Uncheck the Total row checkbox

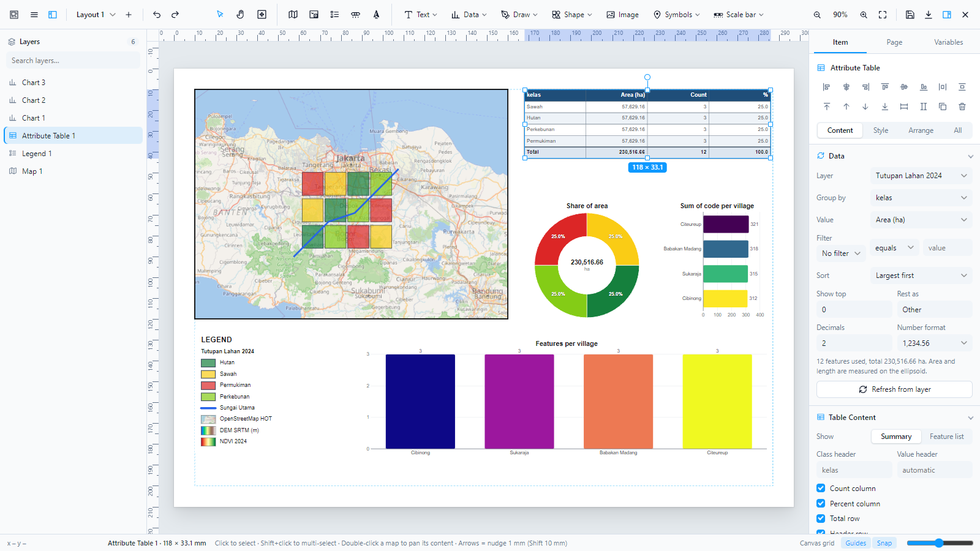pos(821,519)
